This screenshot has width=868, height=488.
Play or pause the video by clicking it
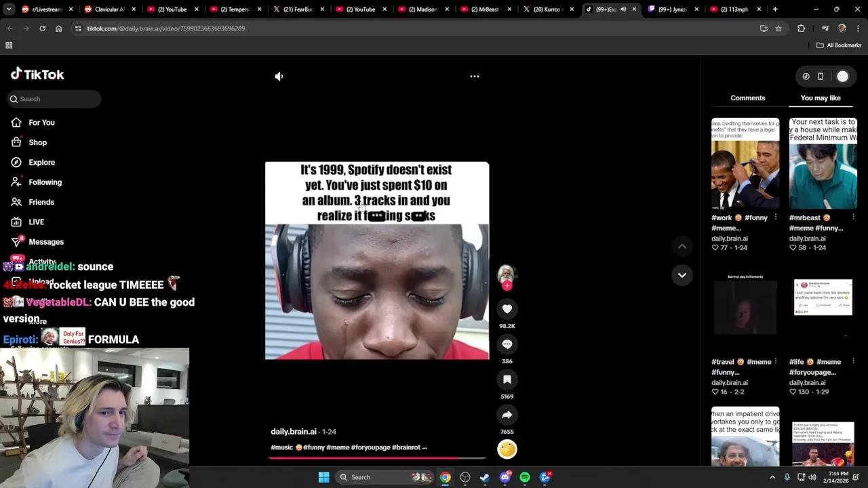377,260
